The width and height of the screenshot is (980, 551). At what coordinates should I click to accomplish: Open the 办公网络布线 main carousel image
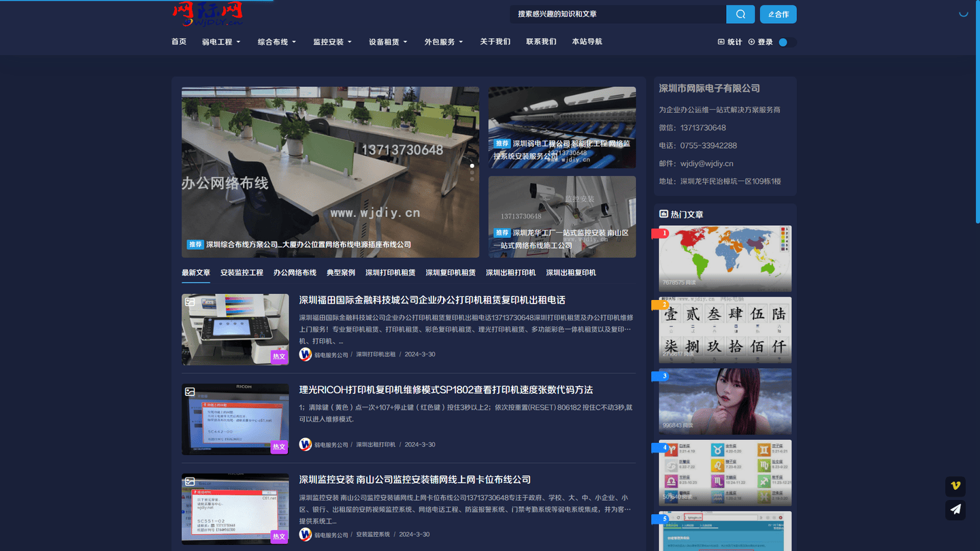pyautogui.click(x=330, y=172)
